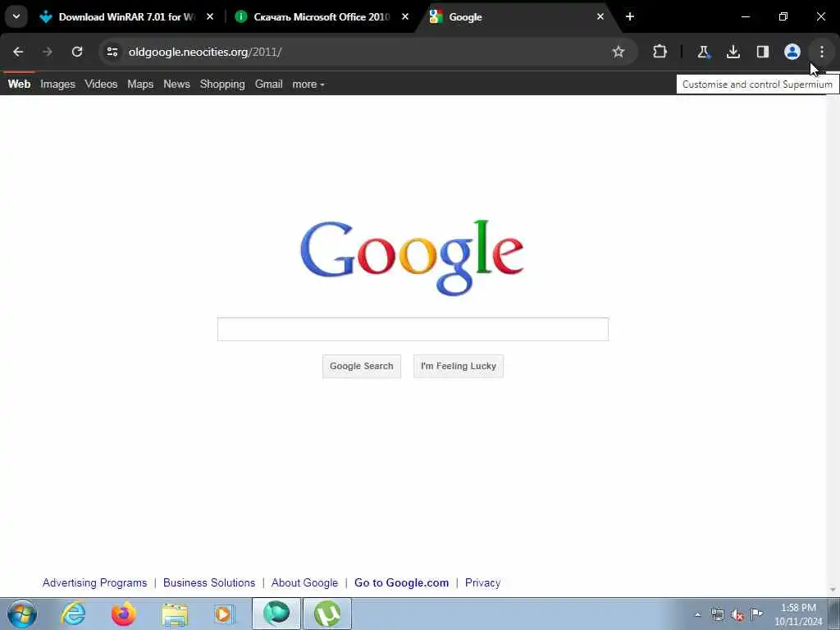840x630 pixels.
Task: Bookmark this page with star icon
Action: coord(619,52)
